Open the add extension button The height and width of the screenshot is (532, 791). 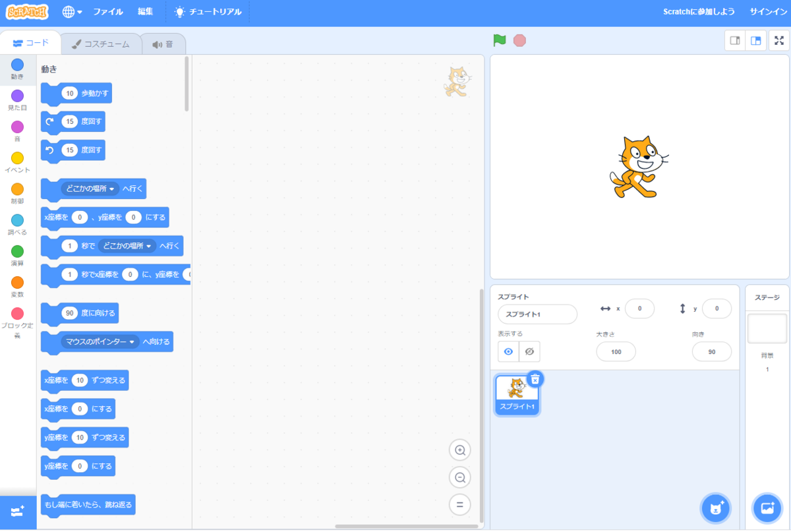(18, 511)
